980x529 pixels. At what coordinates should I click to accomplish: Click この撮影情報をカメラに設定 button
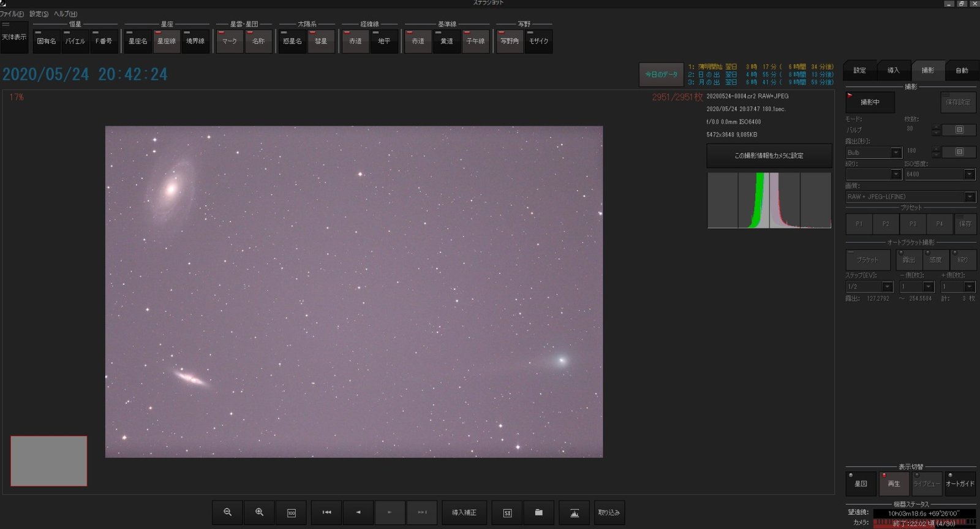769,156
